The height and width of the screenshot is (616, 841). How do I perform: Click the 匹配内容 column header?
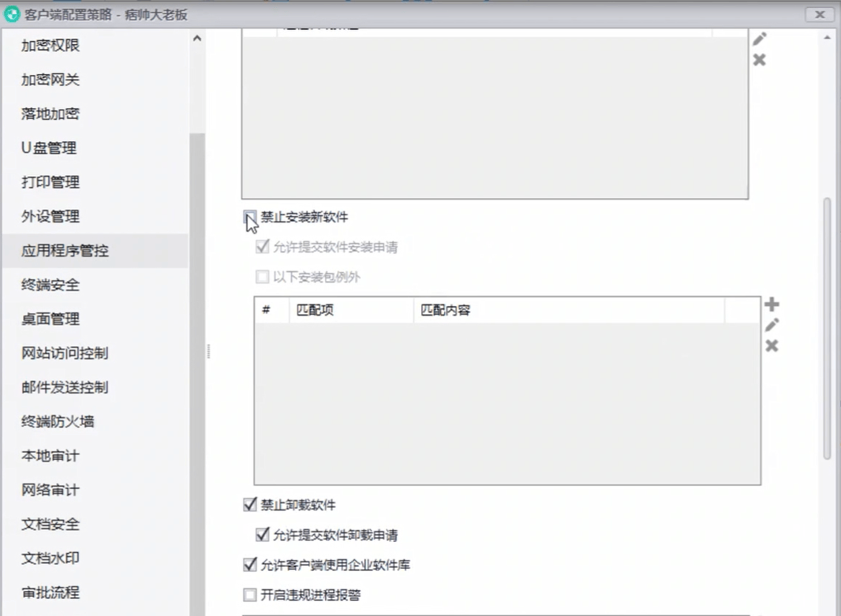click(446, 310)
